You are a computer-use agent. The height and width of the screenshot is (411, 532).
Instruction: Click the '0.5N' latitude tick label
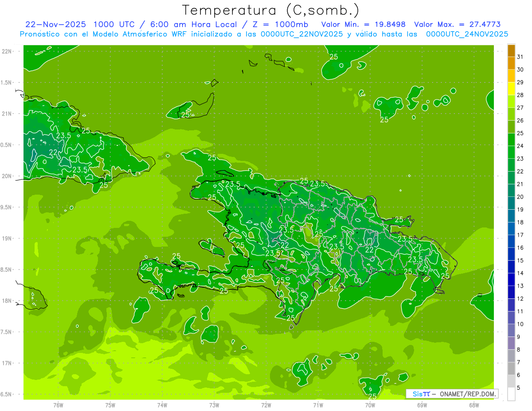pos(5,145)
